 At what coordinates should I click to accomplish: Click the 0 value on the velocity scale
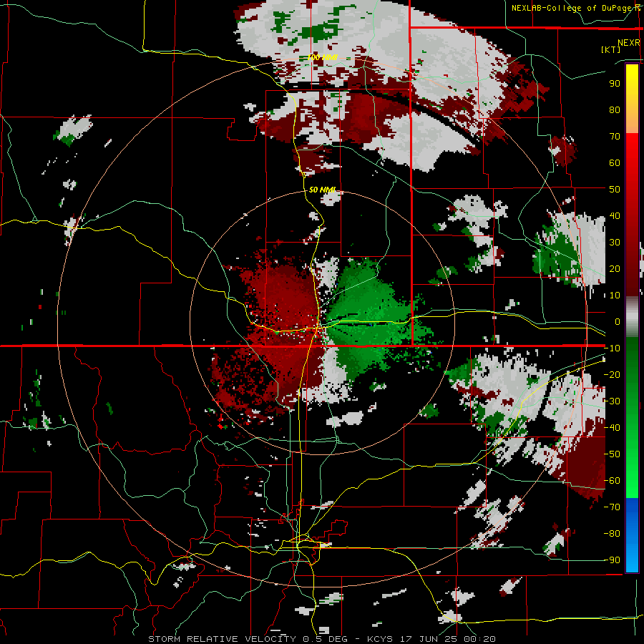(x=618, y=322)
